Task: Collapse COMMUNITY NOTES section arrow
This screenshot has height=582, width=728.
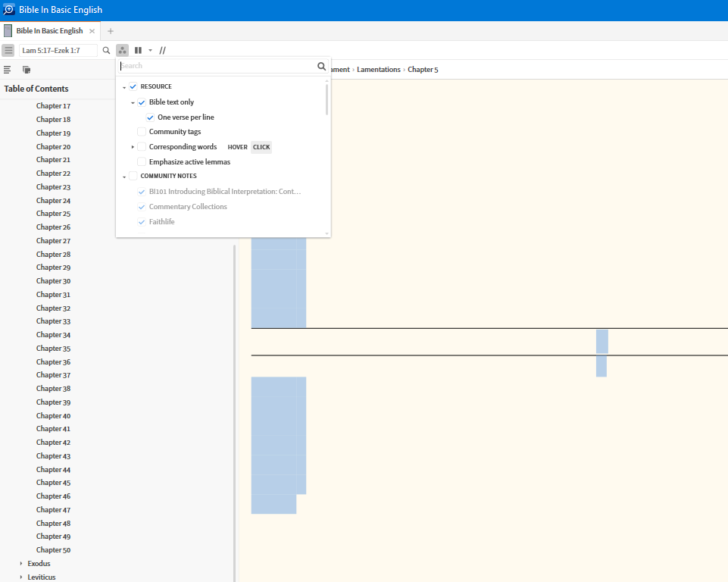Action: point(124,177)
